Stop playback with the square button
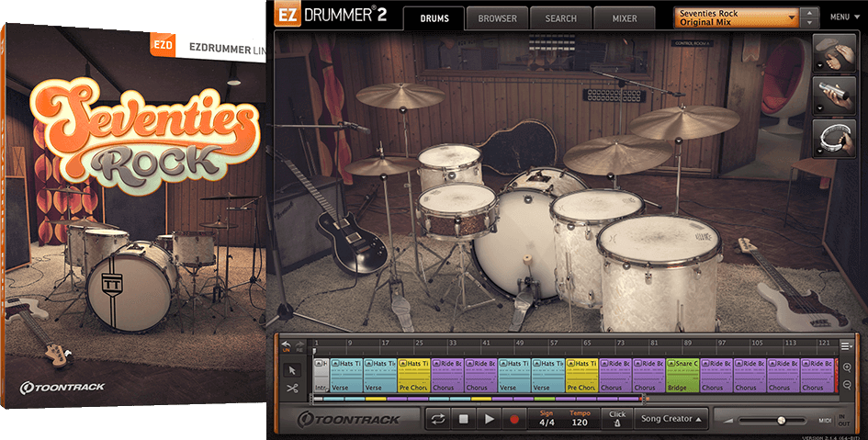868x440 pixels. (x=463, y=419)
